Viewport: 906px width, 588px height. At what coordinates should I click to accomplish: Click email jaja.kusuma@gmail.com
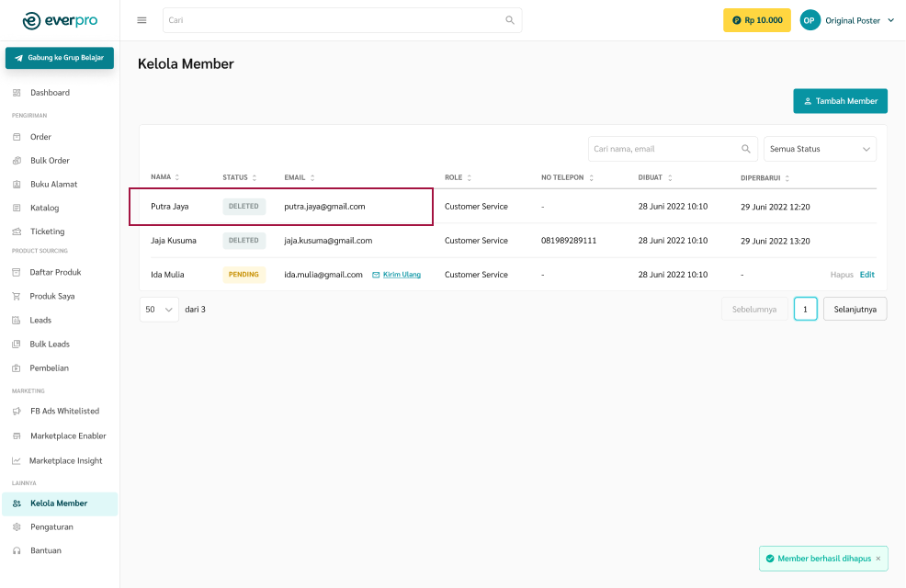coord(328,241)
